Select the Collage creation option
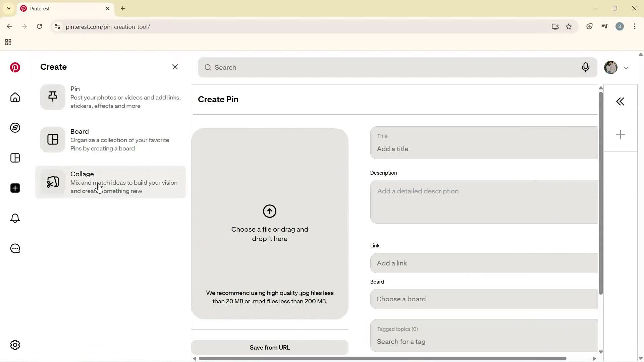 (111, 182)
